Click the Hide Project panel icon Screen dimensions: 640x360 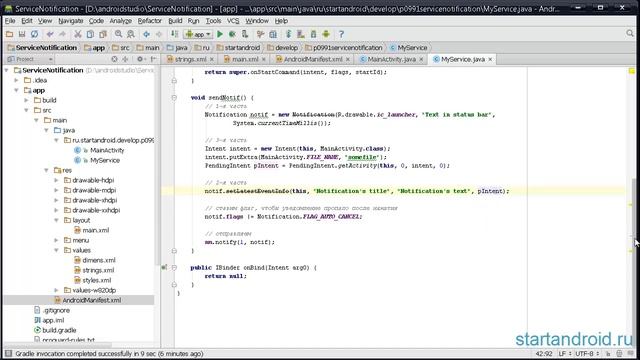point(153,59)
